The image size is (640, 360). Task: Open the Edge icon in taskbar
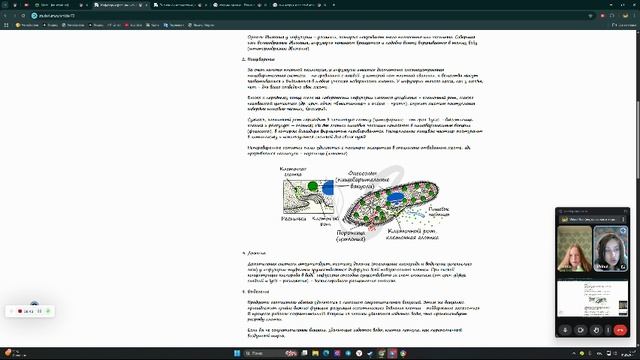pyautogui.click(x=326, y=353)
